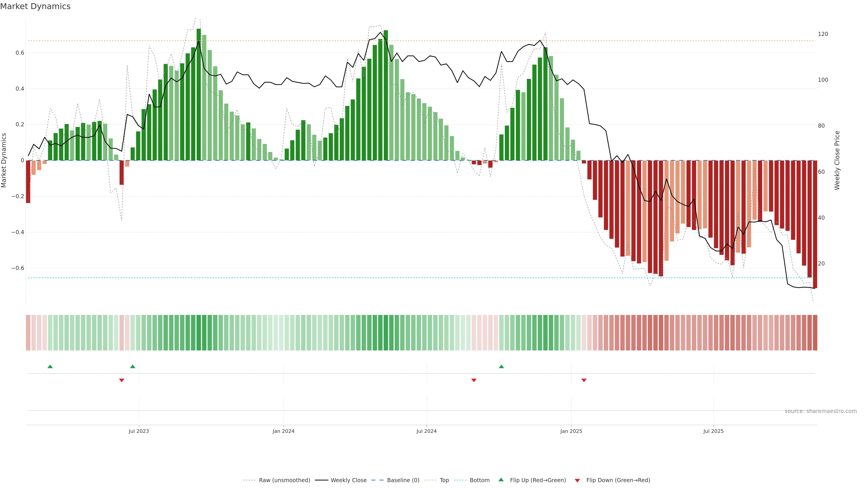
Task: Click the first green flip-up marker
Action: [x=50, y=366]
